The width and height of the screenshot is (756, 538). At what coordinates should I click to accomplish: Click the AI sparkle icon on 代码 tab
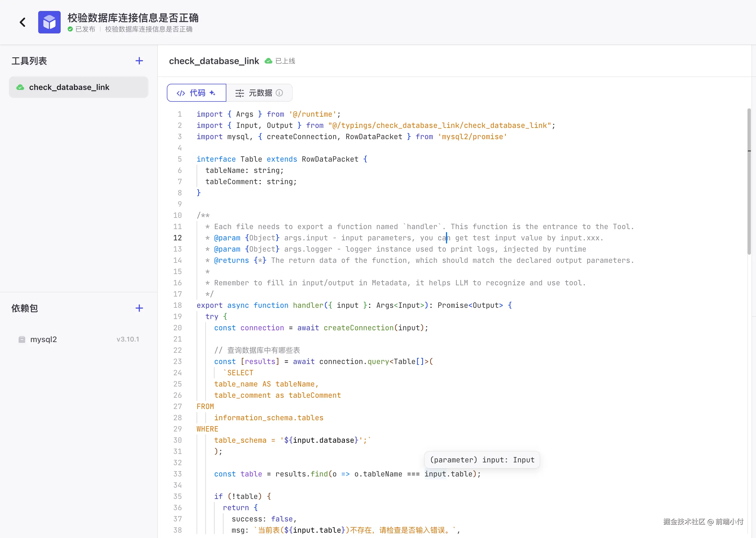[x=213, y=93]
